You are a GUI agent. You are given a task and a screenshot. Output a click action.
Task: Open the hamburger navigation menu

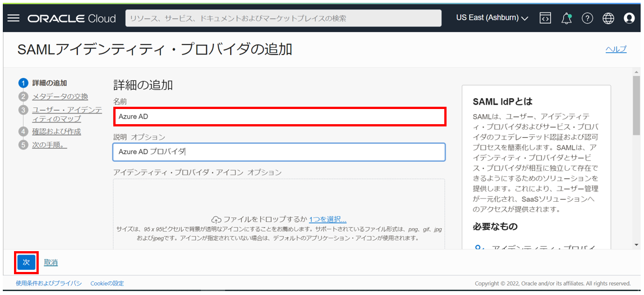pyautogui.click(x=13, y=18)
